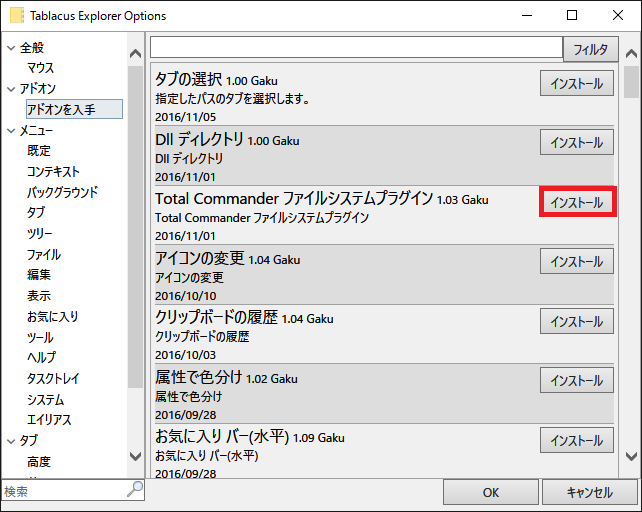Viewport: 642px width, 512px height.
Task: Select タブ item under メニュー
Action: tap(36, 213)
